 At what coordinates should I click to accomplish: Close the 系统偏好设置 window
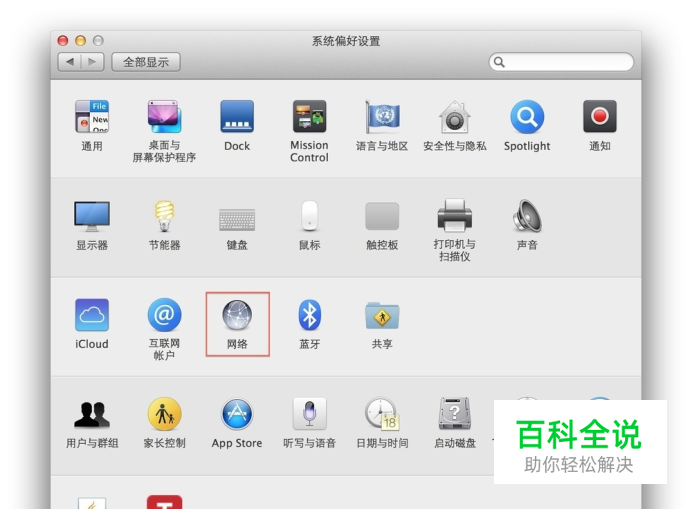[x=63, y=41]
